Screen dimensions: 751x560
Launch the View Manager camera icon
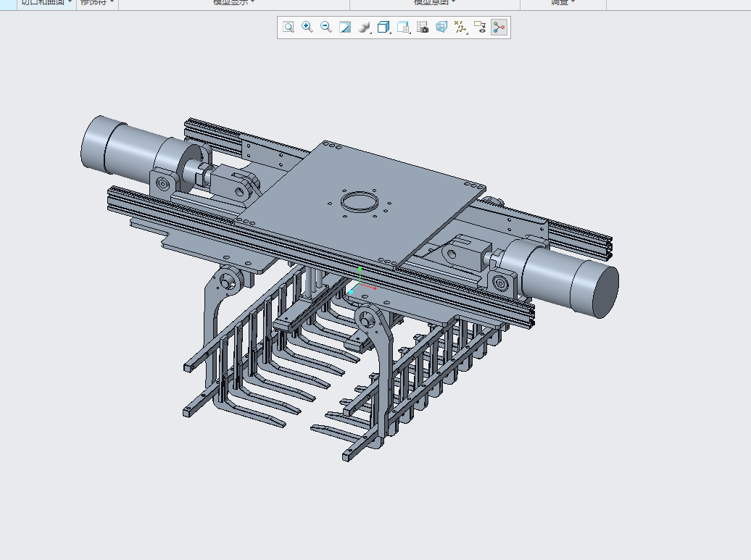click(x=423, y=28)
